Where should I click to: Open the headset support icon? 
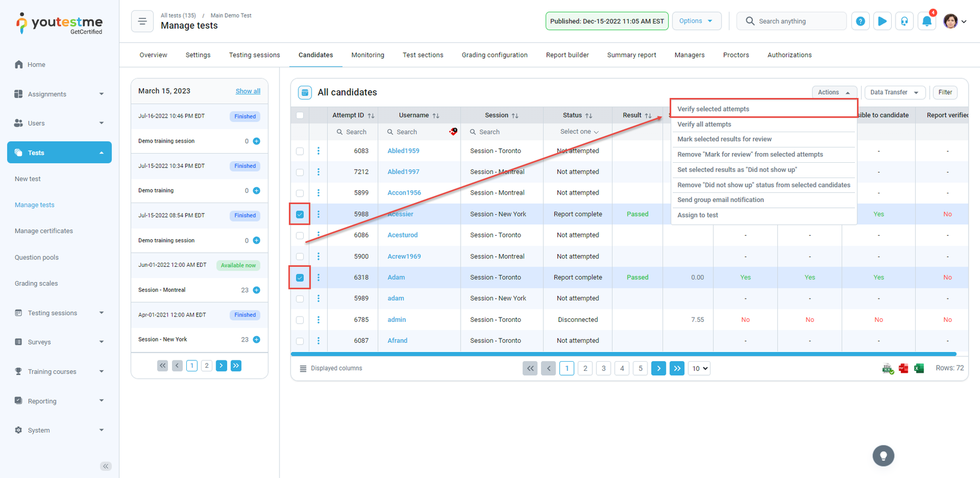pyautogui.click(x=904, y=21)
